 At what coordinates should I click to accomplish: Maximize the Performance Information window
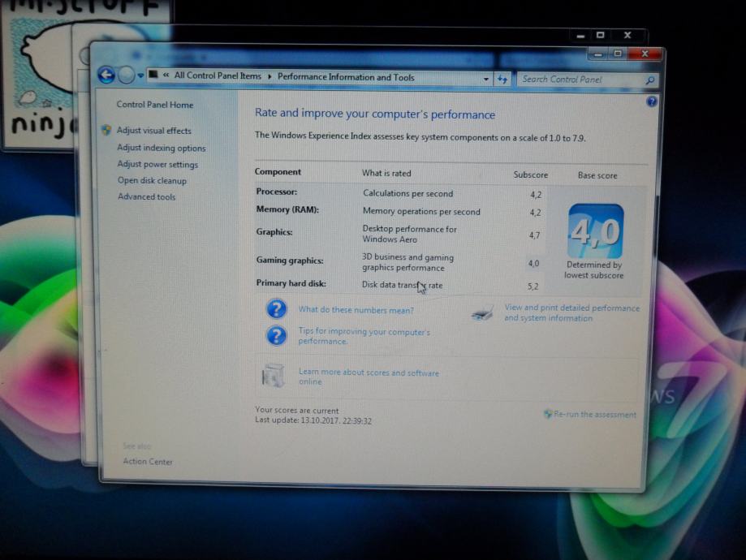click(618, 54)
